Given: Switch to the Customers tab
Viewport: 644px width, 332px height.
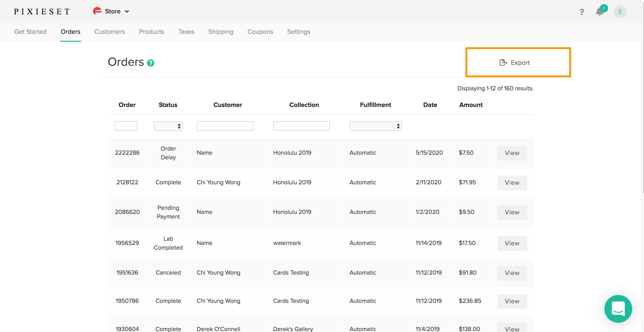Looking at the screenshot, I should click(x=110, y=32).
